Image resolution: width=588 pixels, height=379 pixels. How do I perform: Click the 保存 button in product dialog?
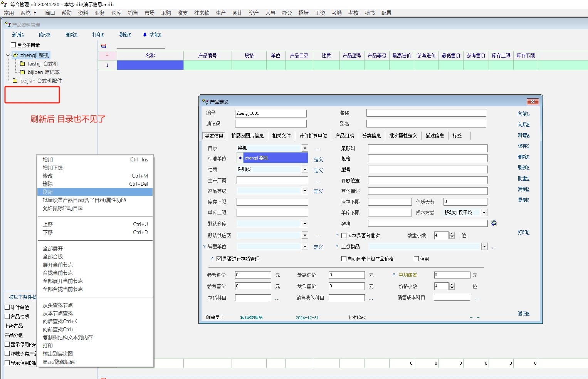tap(523, 146)
